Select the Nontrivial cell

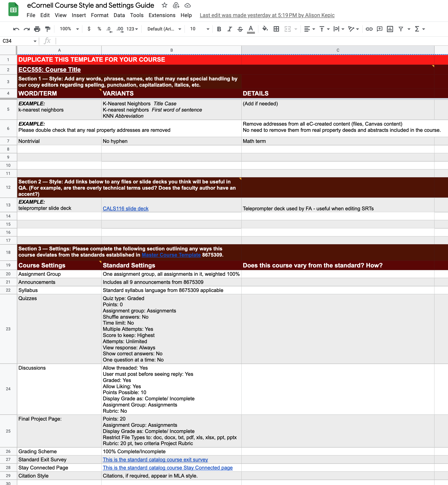click(59, 141)
